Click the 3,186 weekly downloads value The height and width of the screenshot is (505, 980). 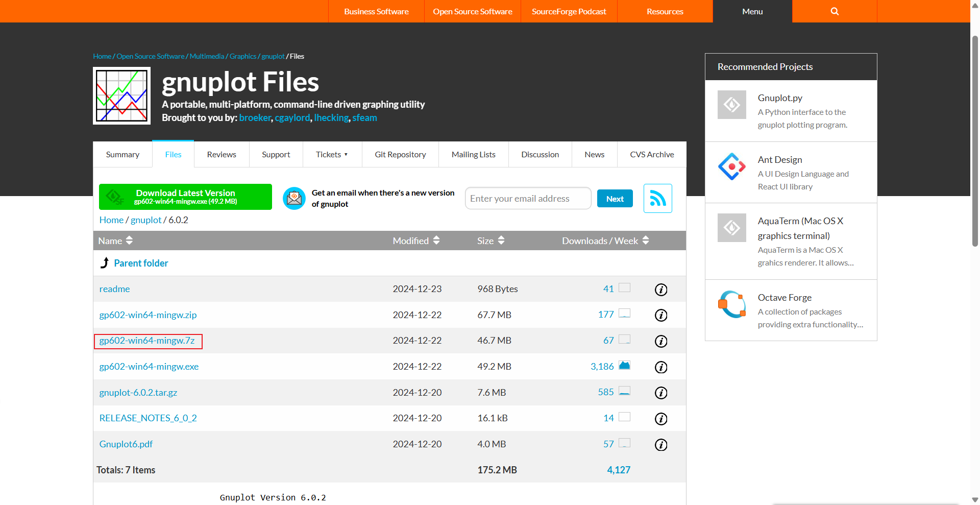click(x=602, y=367)
